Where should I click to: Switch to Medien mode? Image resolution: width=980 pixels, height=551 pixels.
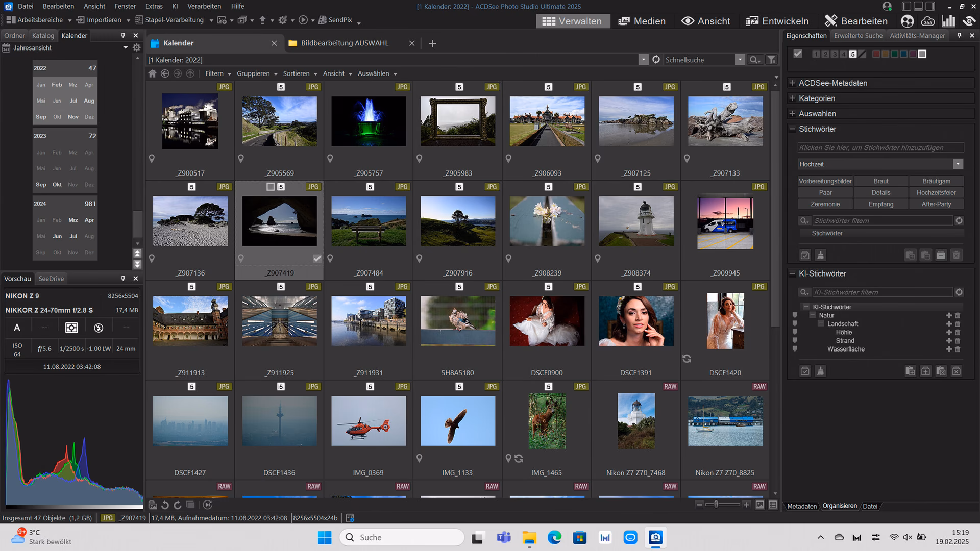(x=642, y=21)
